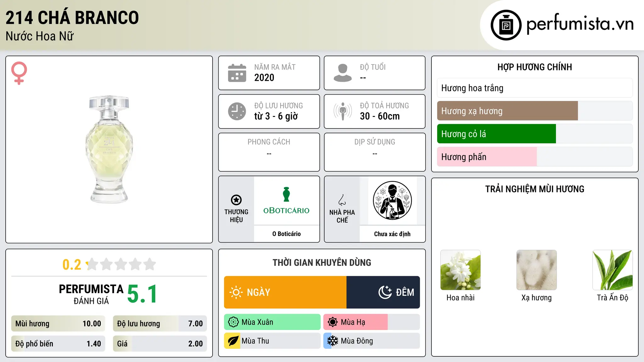The height and width of the screenshot is (362, 644).
Task: Click the O Boticário brand logo
Action: tap(286, 201)
